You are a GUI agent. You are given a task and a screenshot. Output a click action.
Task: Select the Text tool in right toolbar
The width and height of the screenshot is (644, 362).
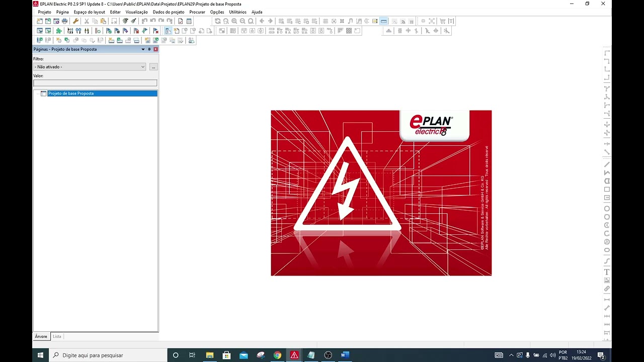(x=607, y=272)
